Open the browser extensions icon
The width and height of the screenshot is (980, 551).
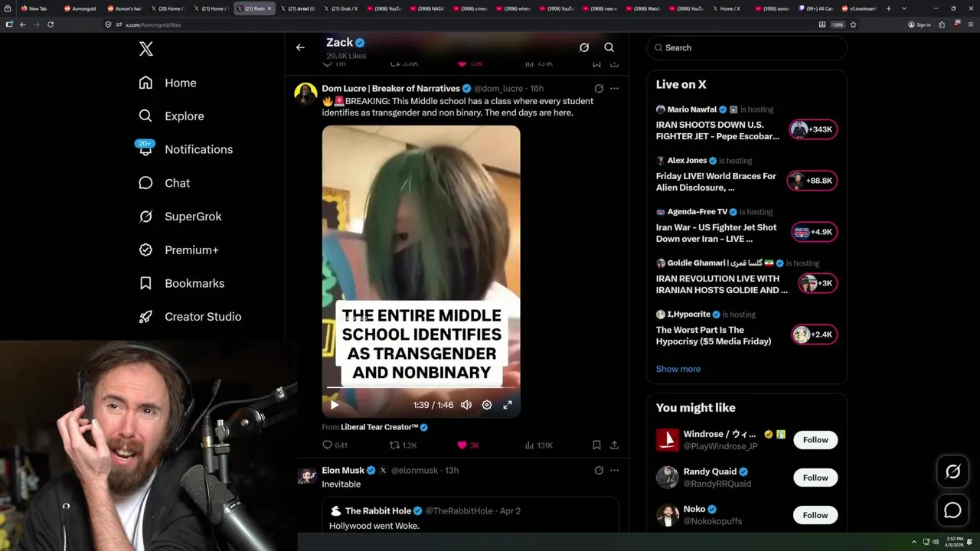[942, 24]
